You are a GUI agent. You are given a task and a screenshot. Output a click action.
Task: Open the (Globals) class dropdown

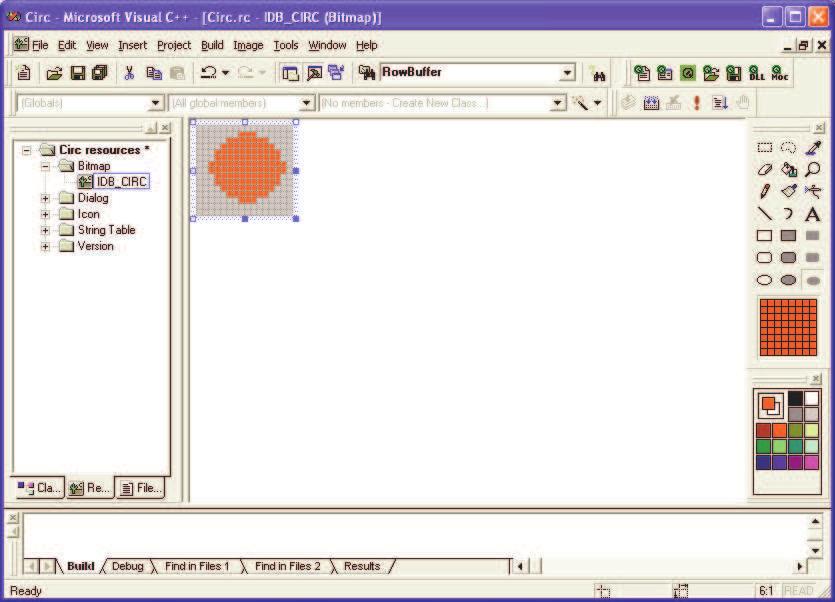click(155, 103)
